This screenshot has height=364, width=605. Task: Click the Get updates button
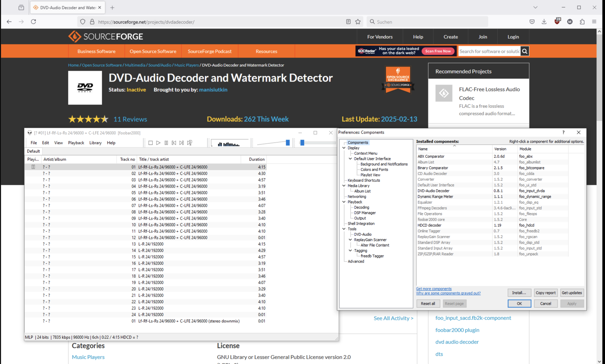click(x=571, y=293)
